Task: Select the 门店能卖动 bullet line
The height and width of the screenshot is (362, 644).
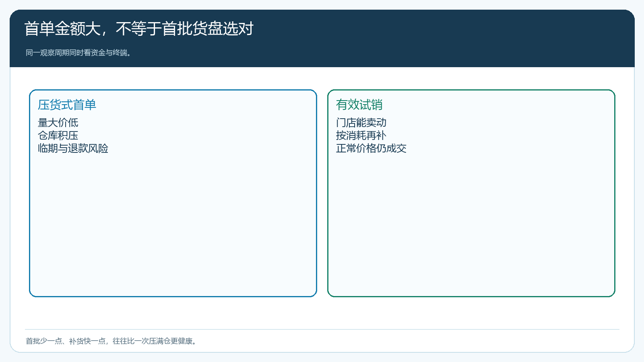Action: pyautogui.click(x=361, y=123)
